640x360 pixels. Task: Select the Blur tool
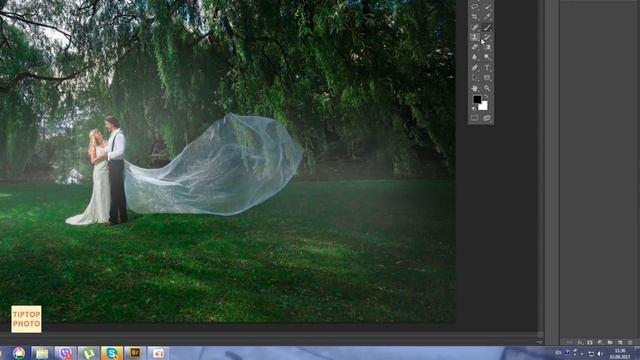click(475, 58)
